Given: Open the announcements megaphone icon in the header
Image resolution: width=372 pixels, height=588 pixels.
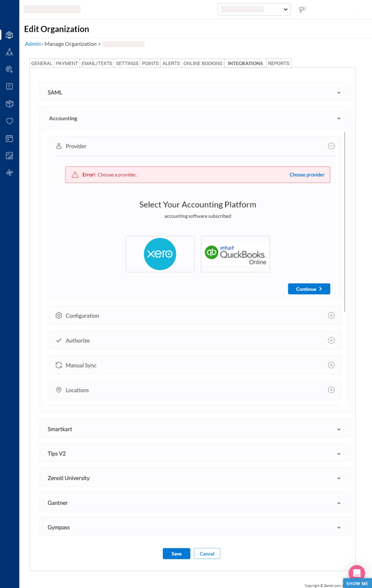Looking at the screenshot, I should 302,9.
